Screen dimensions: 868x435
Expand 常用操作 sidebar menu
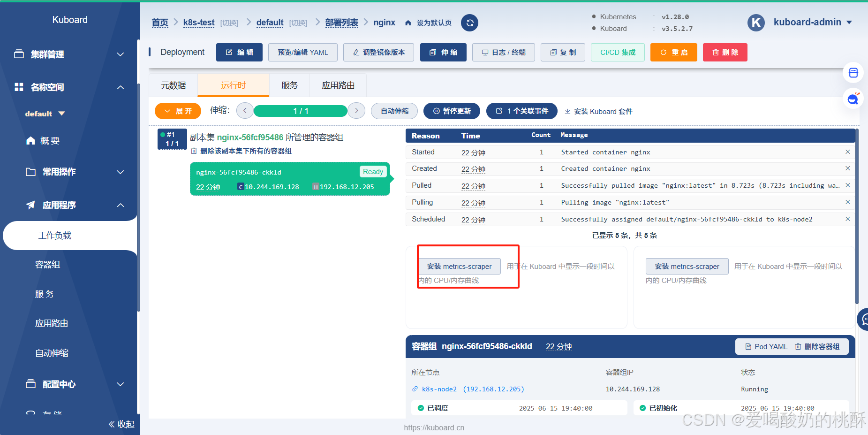coord(75,172)
